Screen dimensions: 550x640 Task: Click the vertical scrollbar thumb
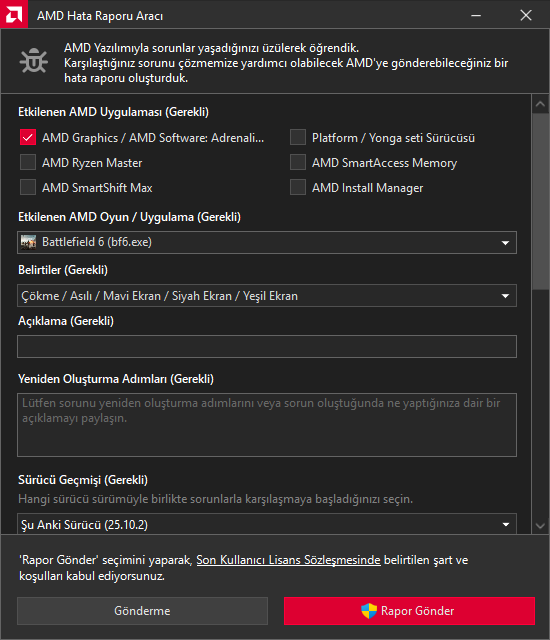point(540,202)
